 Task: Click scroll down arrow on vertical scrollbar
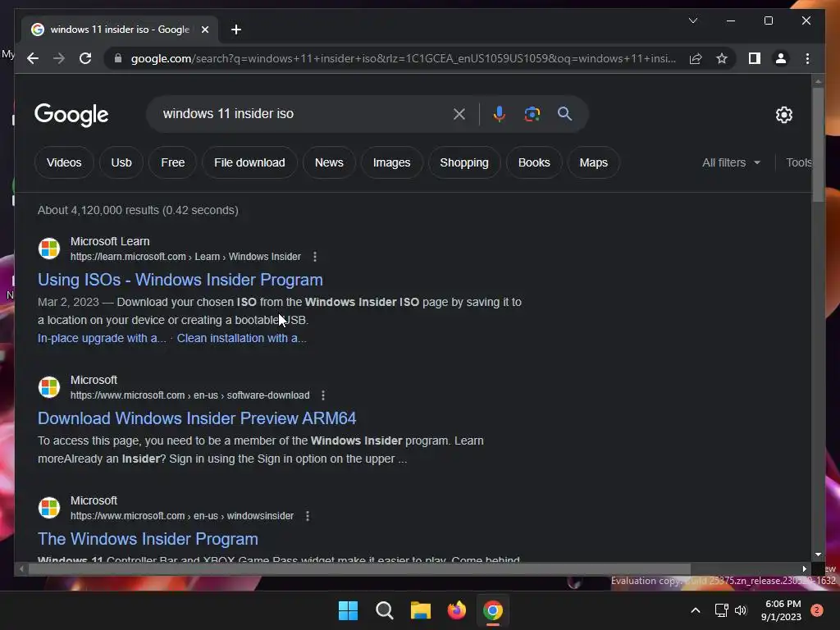[818, 555]
